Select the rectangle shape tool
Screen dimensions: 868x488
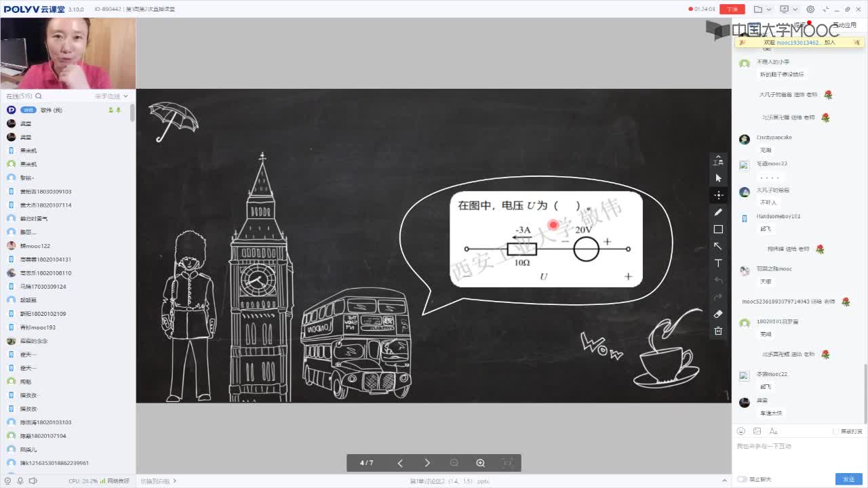point(718,229)
